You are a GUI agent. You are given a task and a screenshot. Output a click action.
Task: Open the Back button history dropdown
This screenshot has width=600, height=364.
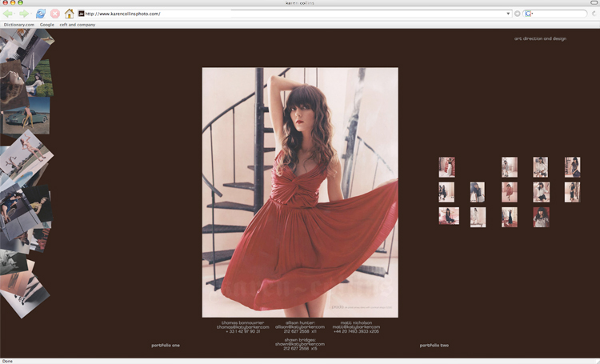[14, 14]
